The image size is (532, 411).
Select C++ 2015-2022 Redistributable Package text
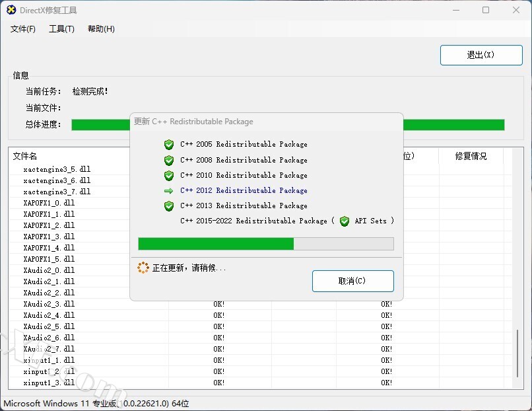pos(253,221)
